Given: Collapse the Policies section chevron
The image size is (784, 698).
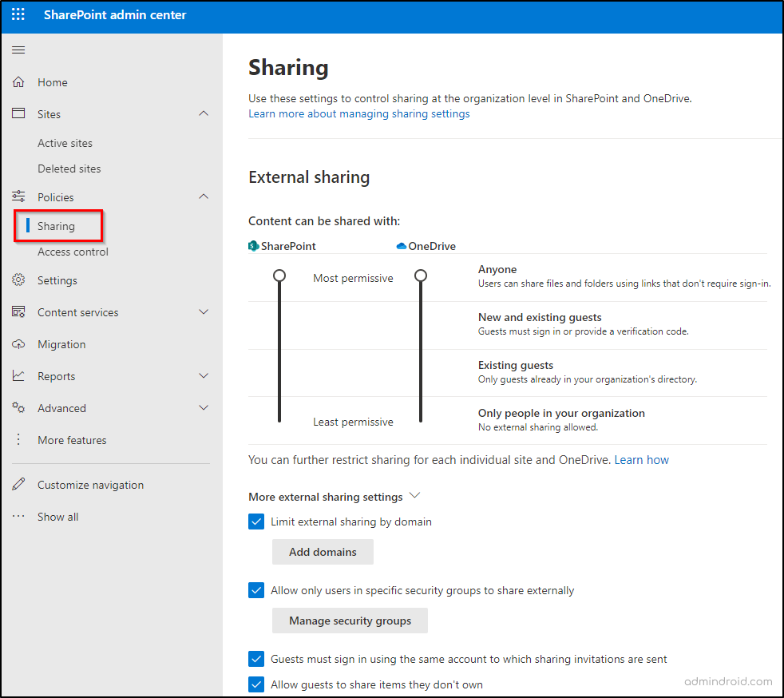Looking at the screenshot, I should tap(204, 196).
